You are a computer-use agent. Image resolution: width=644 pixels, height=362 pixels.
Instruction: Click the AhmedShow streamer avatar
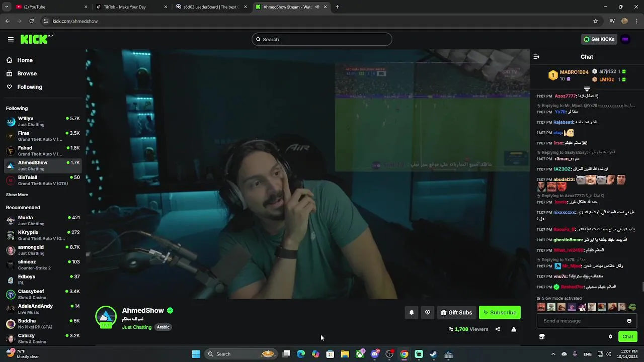(106, 317)
